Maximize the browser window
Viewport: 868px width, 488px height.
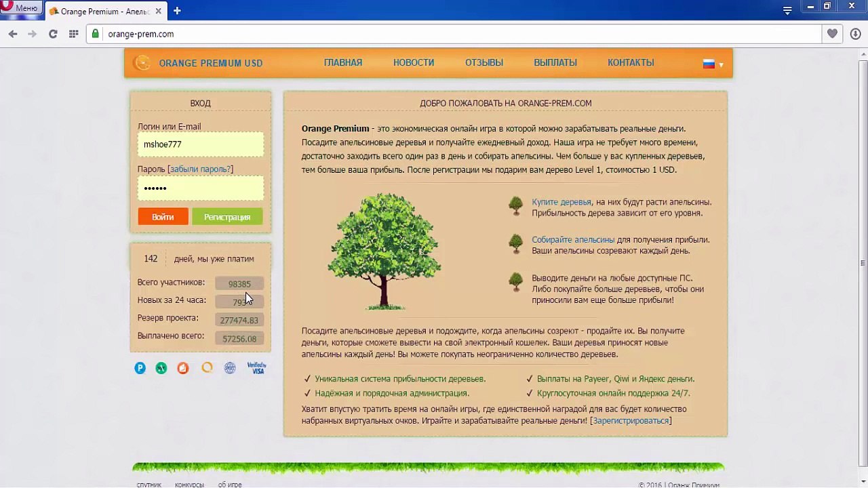coord(827,7)
